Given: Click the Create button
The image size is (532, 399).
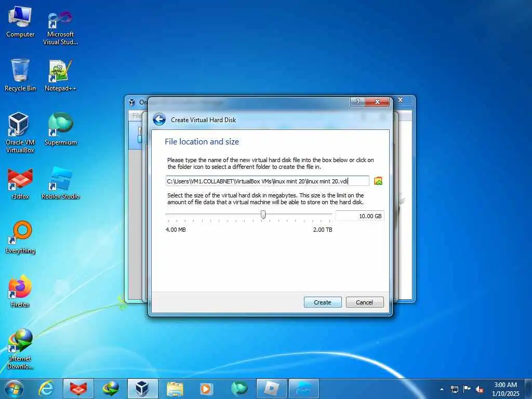Looking at the screenshot, I should tap(322, 302).
